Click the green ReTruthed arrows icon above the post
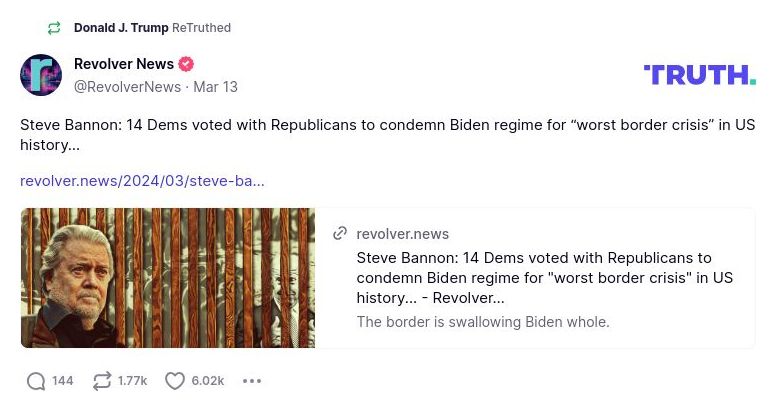 point(54,28)
